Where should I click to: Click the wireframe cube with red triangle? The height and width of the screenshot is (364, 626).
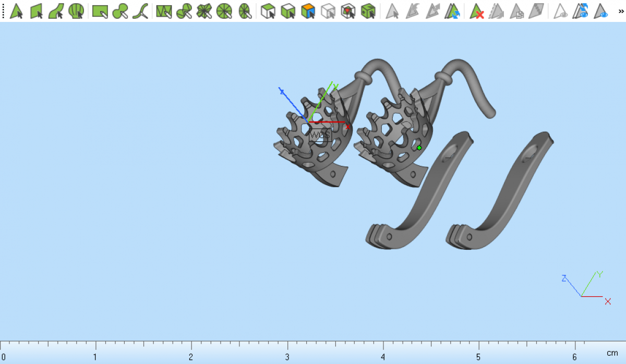[x=348, y=10]
